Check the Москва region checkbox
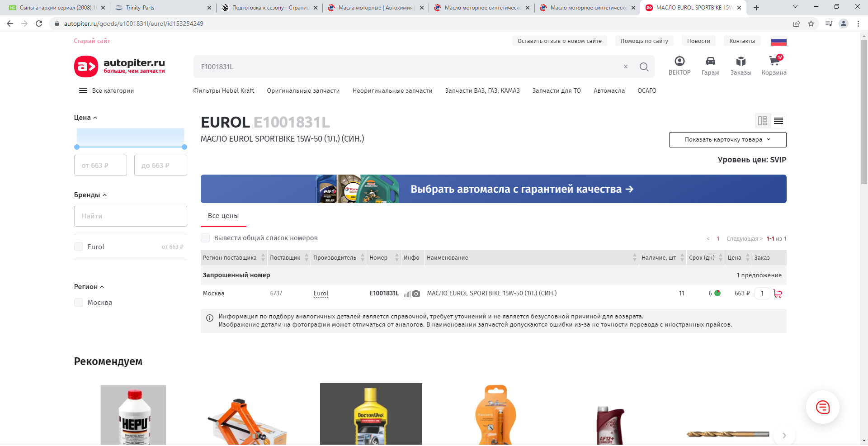The height and width of the screenshot is (446, 868). [79, 303]
